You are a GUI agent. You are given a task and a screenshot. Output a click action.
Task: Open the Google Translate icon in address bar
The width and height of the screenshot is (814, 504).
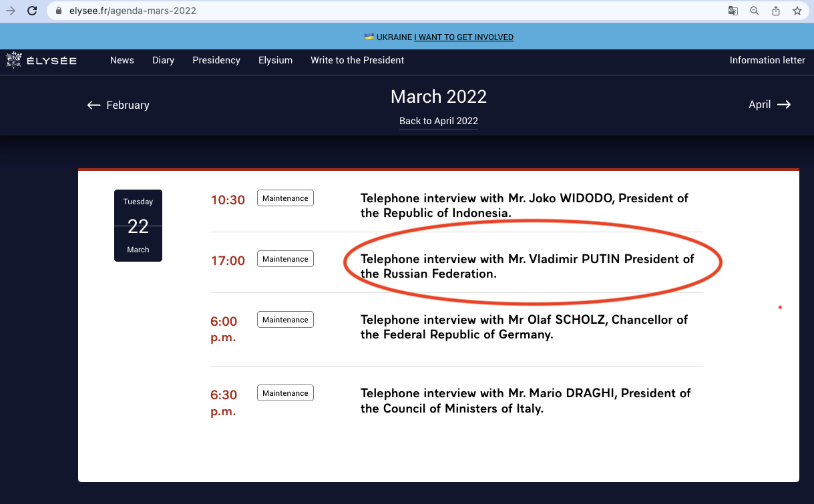pos(733,11)
